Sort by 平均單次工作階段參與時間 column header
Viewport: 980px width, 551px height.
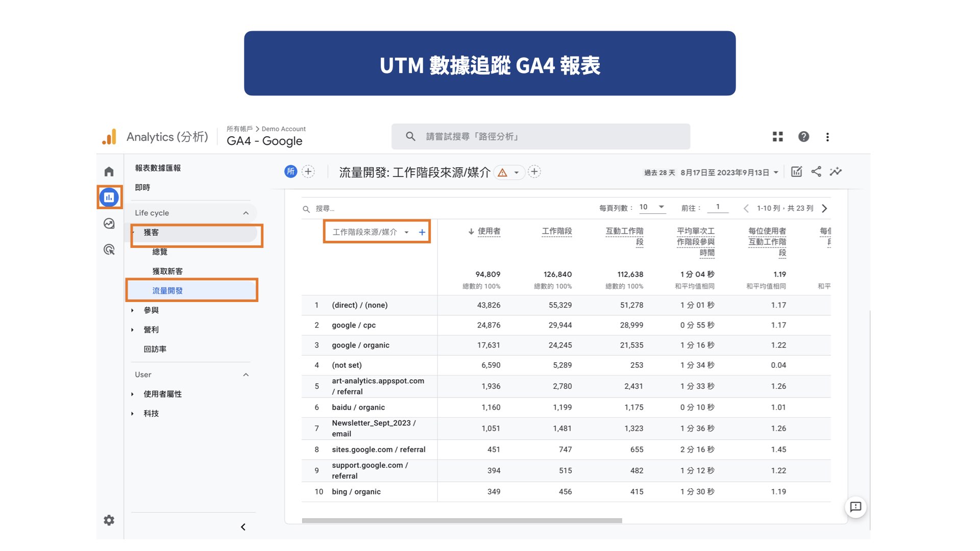tap(695, 242)
